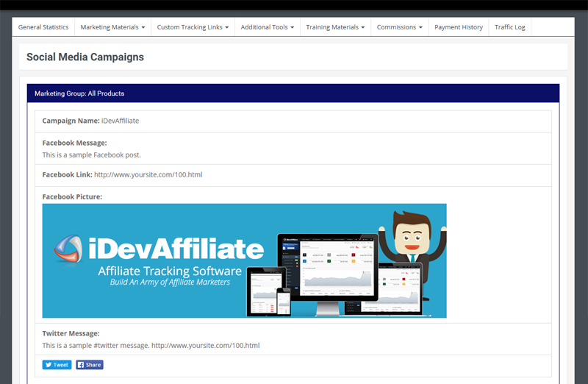Open Commissions dropdown menu
Image resolution: width=588 pixels, height=384 pixels.
click(399, 27)
